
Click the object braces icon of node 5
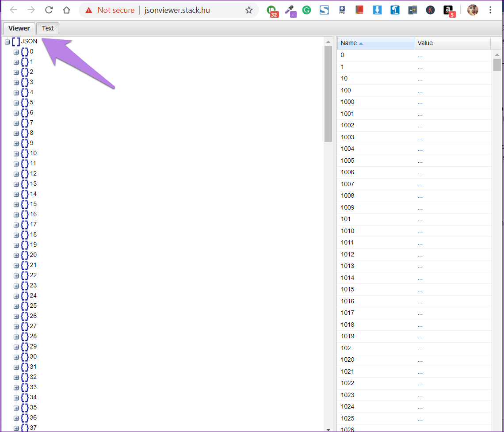25,103
